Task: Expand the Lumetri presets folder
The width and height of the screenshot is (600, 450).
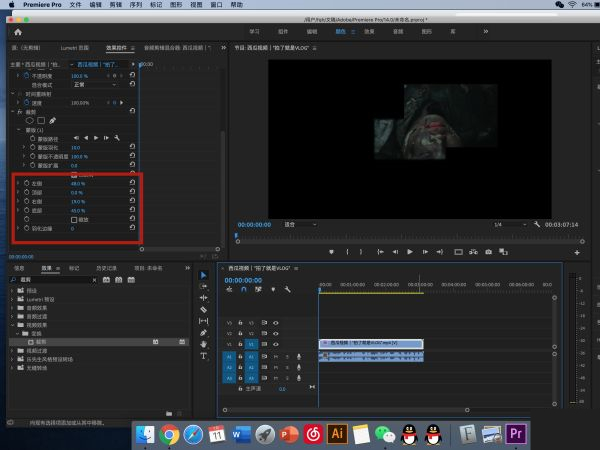Action: [12, 299]
